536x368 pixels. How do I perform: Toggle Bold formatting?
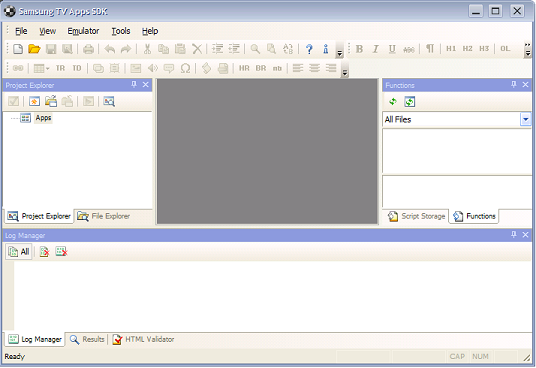click(359, 49)
